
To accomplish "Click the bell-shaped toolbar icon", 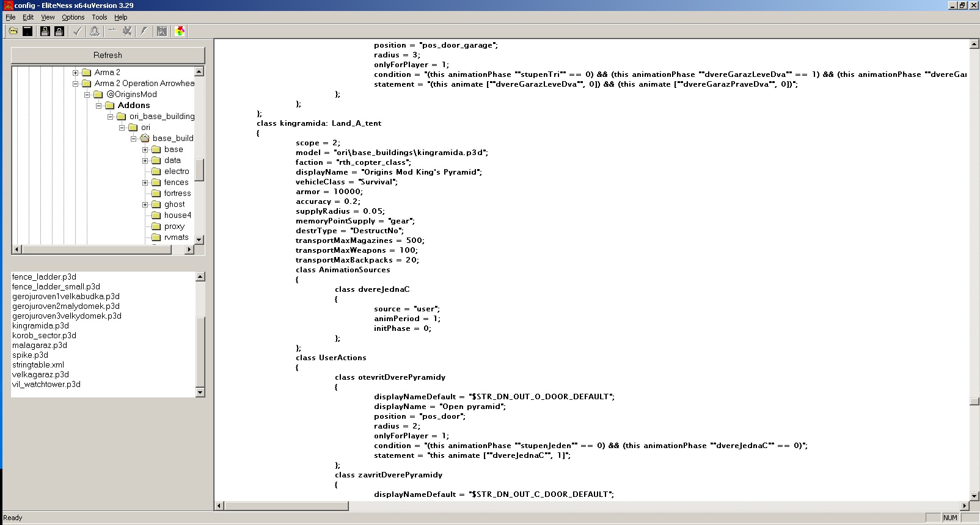I will 94,31.
